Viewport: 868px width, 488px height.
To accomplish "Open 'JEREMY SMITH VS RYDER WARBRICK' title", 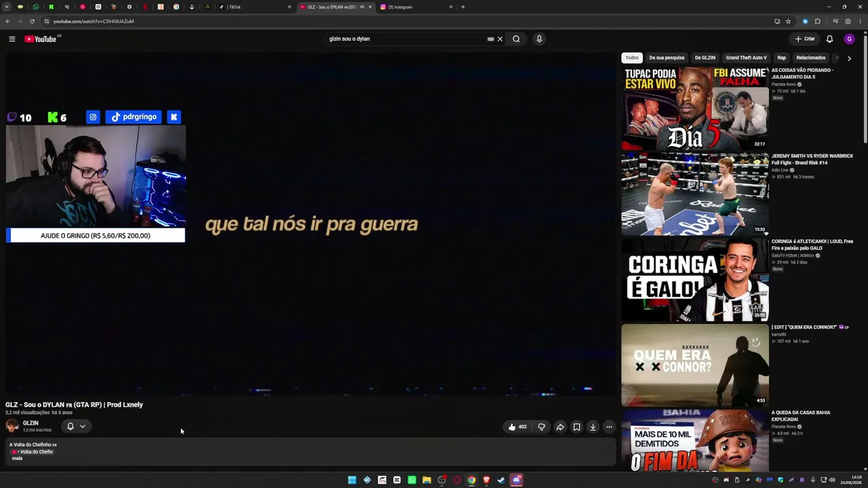I will (x=812, y=159).
